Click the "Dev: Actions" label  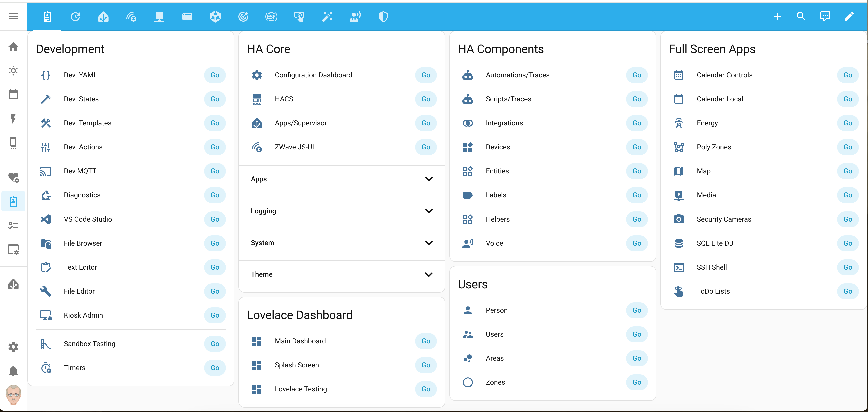pyautogui.click(x=83, y=147)
